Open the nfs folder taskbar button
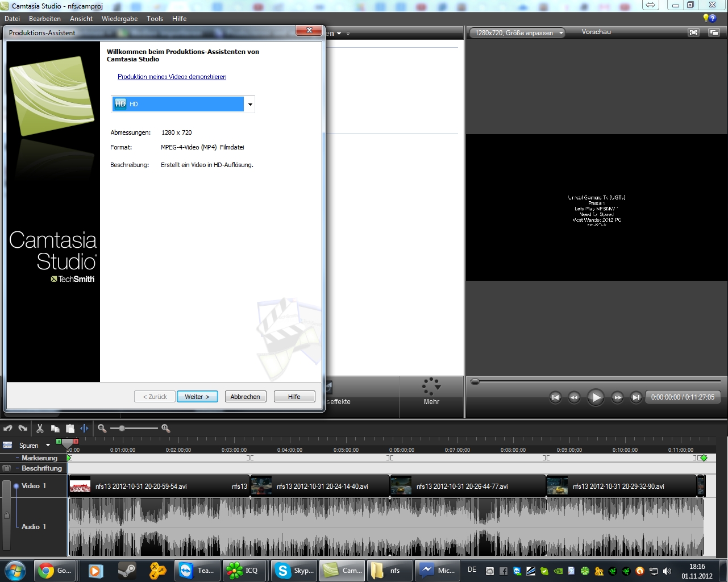The image size is (728, 582). 389,571
